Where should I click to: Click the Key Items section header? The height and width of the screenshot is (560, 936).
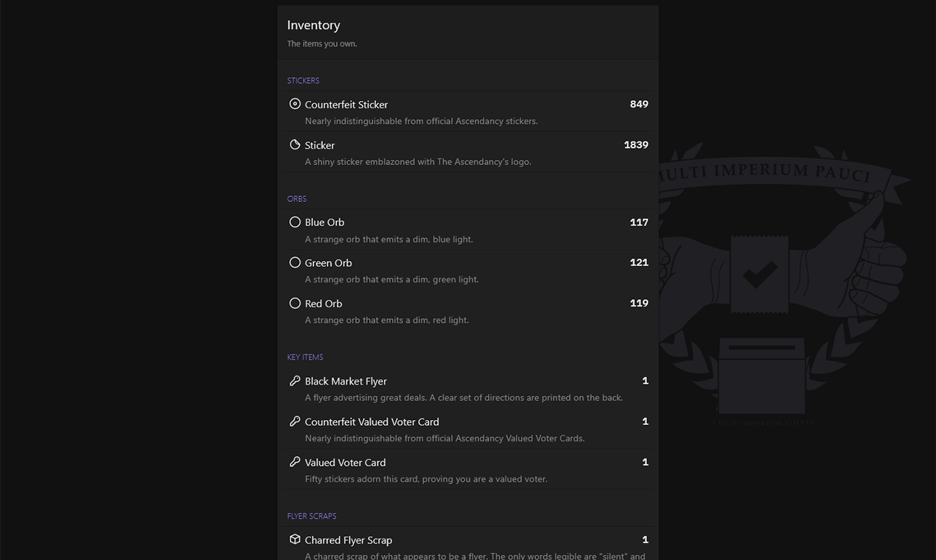(305, 357)
